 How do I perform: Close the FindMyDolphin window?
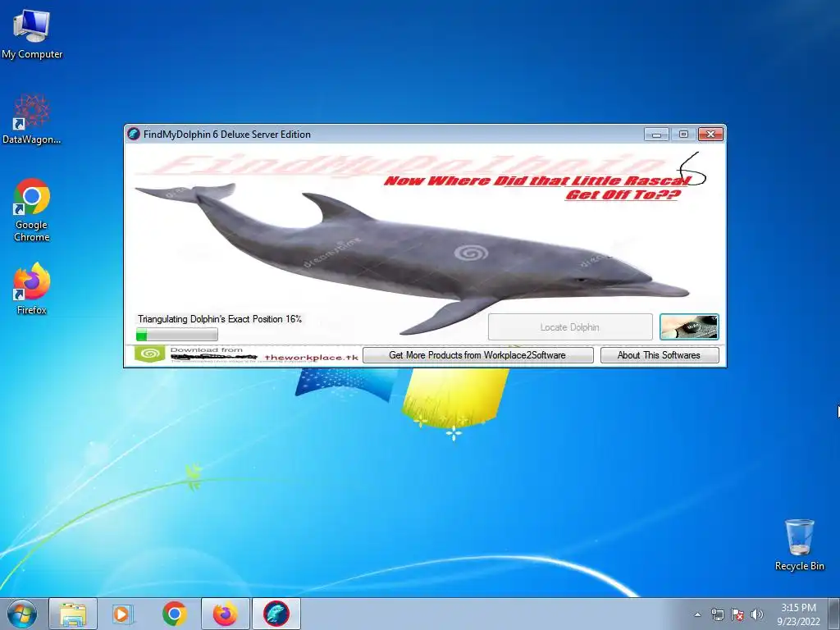click(x=711, y=134)
